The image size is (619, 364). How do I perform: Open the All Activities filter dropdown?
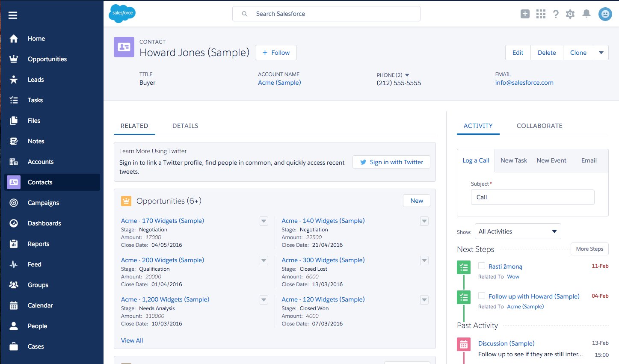[x=518, y=231]
